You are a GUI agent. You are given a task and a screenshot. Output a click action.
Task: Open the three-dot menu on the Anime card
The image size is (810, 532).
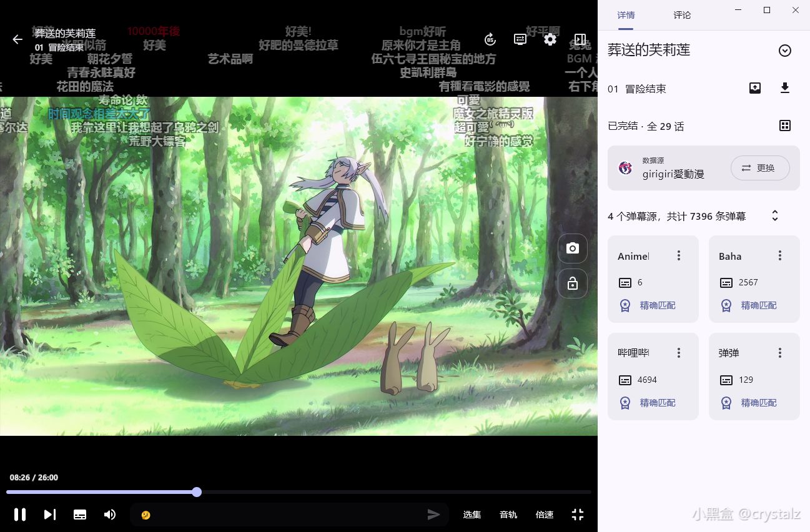tap(679, 255)
